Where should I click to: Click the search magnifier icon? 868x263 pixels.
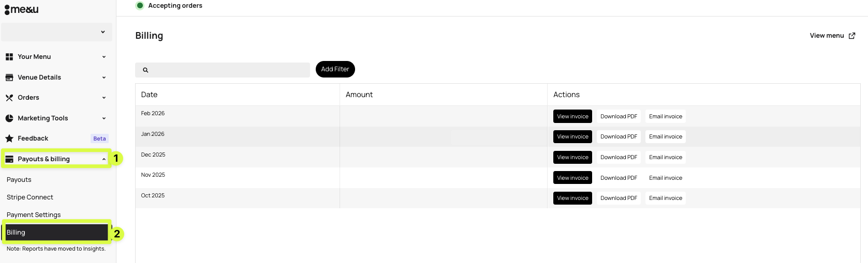pyautogui.click(x=145, y=70)
